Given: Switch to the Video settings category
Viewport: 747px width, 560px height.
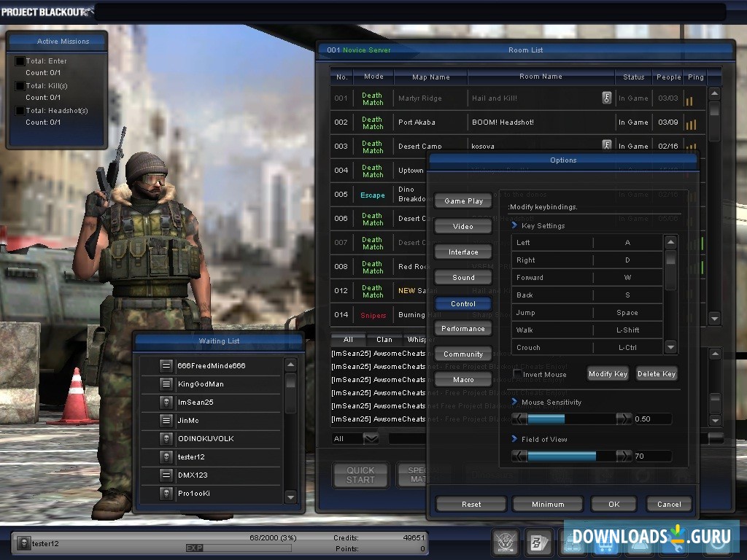Looking at the screenshot, I should coord(462,226).
